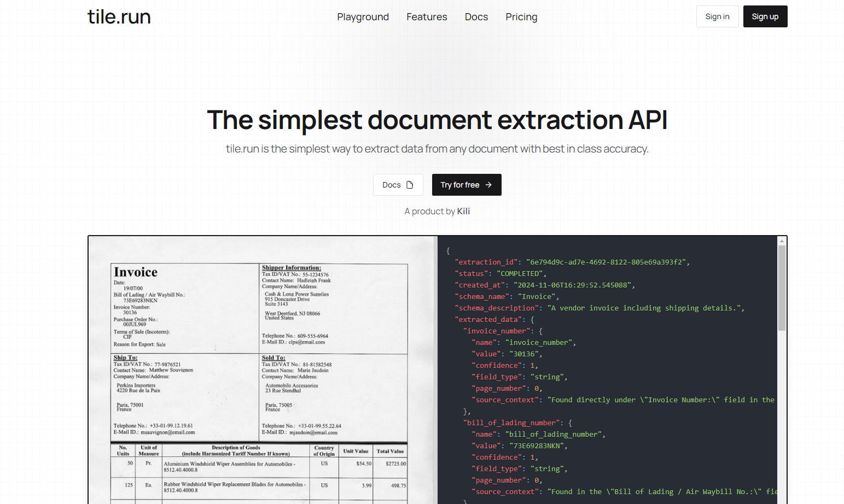844x504 pixels.
Task: Open Docs in the top navigation bar
Action: click(476, 17)
